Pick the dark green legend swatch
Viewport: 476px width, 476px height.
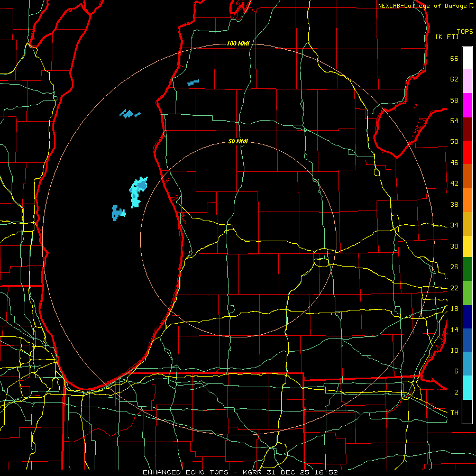pyautogui.click(x=467, y=269)
